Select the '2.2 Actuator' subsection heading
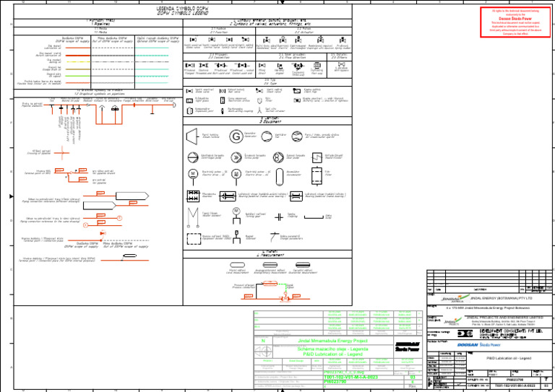The height and width of the screenshot is (392, 555). tap(304, 32)
